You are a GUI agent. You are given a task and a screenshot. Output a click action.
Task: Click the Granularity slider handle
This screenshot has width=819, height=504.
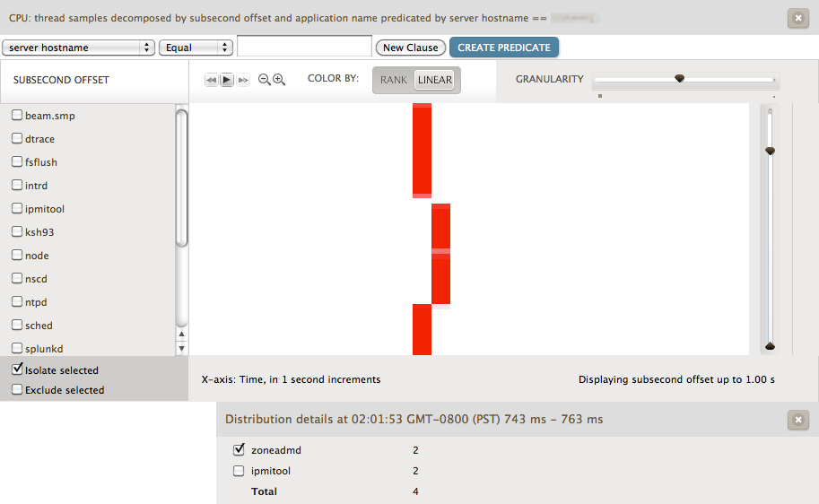pos(680,79)
